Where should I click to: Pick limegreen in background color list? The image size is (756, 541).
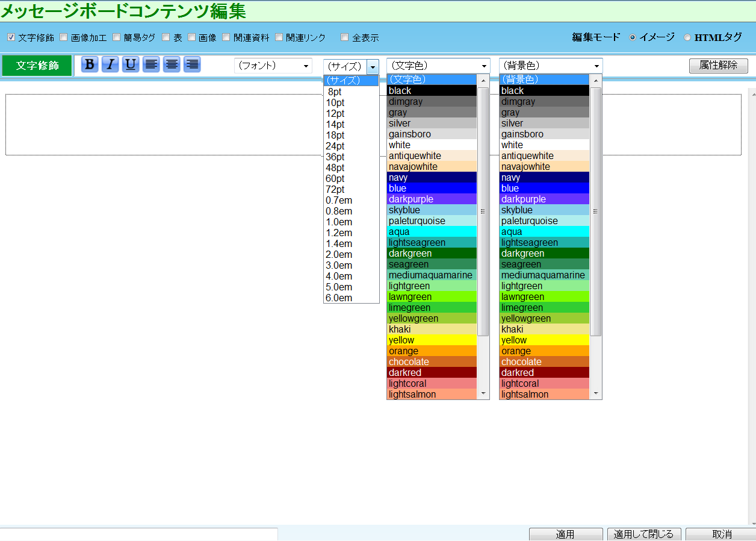point(544,308)
